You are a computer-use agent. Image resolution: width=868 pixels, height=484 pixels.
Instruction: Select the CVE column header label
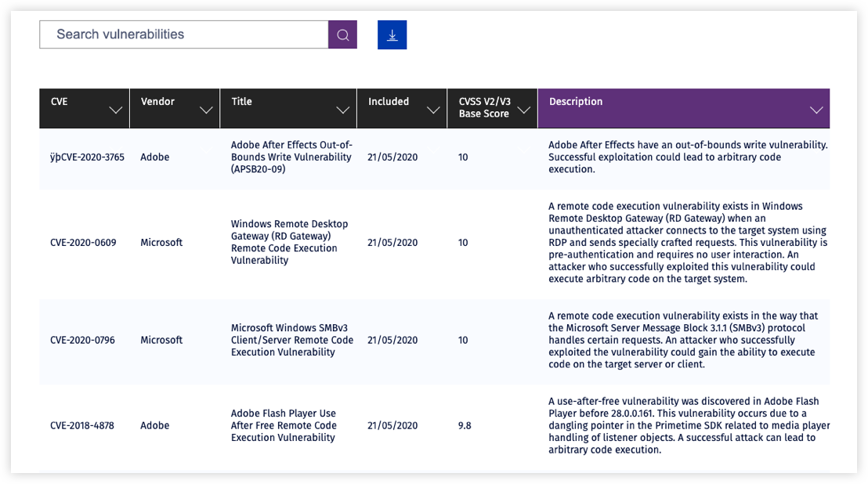pyautogui.click(x=60, y=102)
